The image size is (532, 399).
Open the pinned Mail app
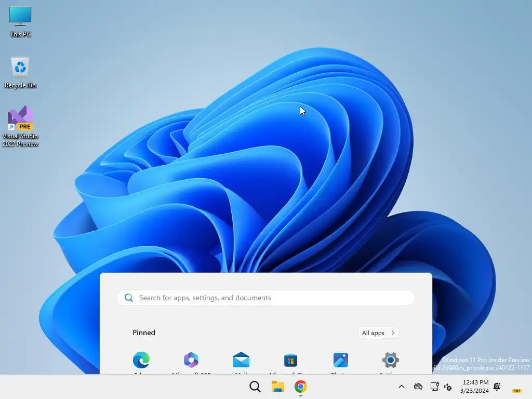pyautogui.click(x=241, y=360)
